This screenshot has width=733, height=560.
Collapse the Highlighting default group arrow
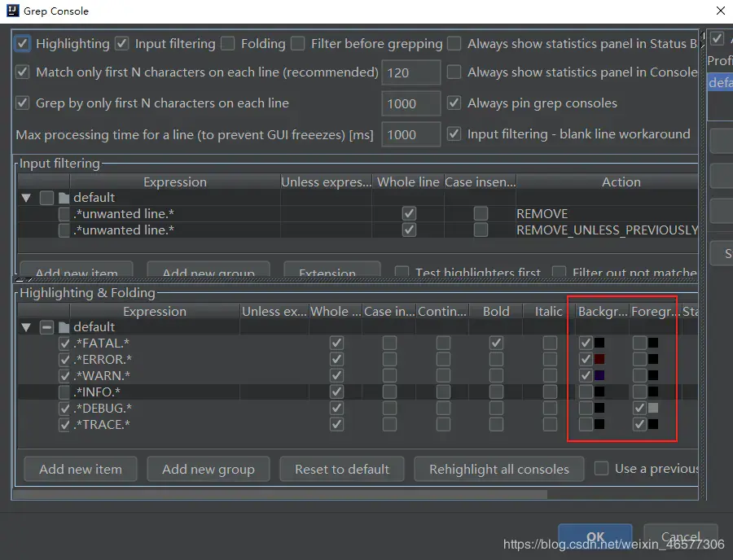(26, 327)
